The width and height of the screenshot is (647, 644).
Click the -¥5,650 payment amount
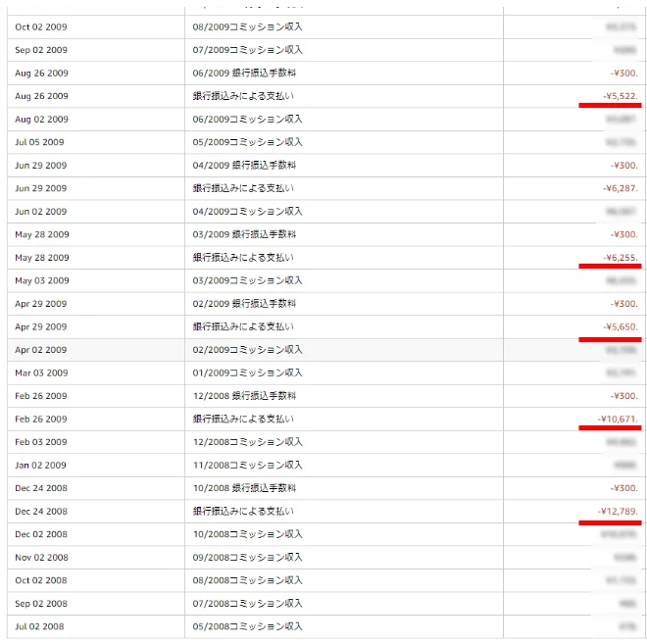[621, 327]
